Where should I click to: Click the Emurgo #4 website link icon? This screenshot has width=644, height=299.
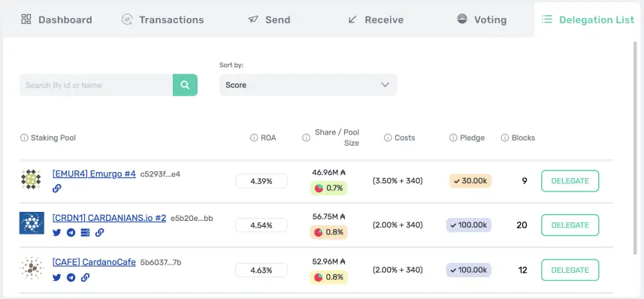click(x=56, y=189)
